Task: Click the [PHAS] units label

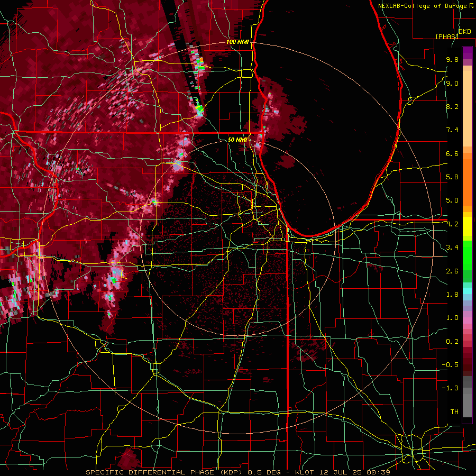Action: pyautogui.click(x=447, y=36)
